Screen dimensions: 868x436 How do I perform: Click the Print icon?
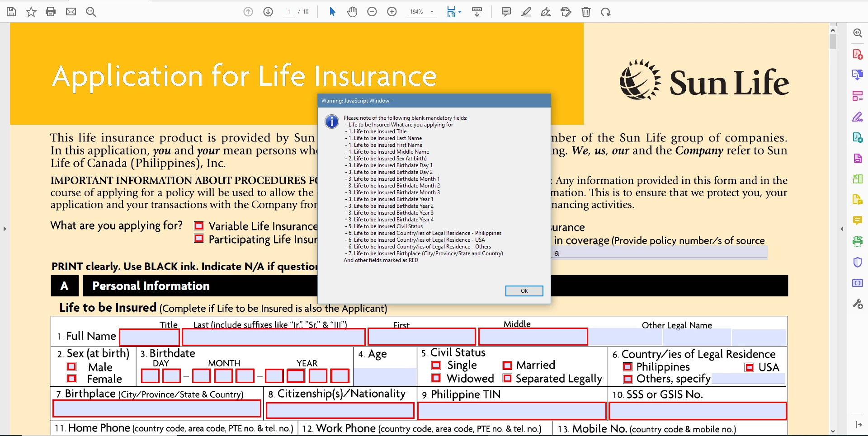[x=51, y=12]
